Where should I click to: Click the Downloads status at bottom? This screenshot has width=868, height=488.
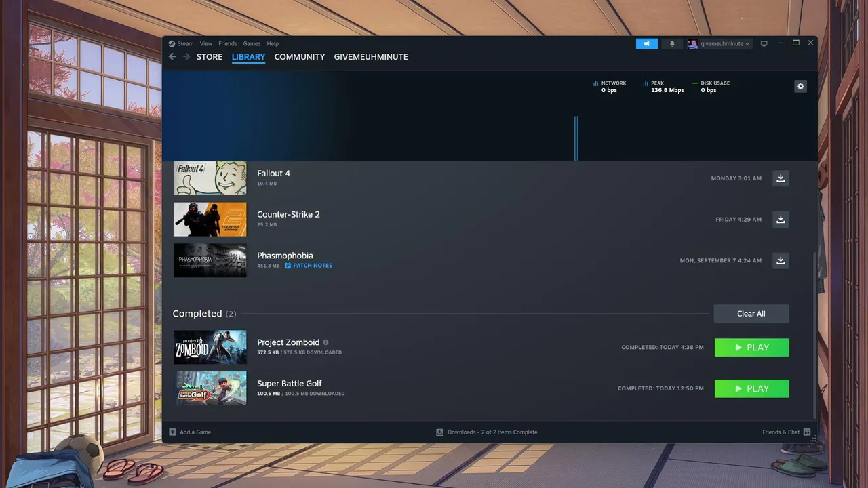pyautogui.click(x=486, y=432)
